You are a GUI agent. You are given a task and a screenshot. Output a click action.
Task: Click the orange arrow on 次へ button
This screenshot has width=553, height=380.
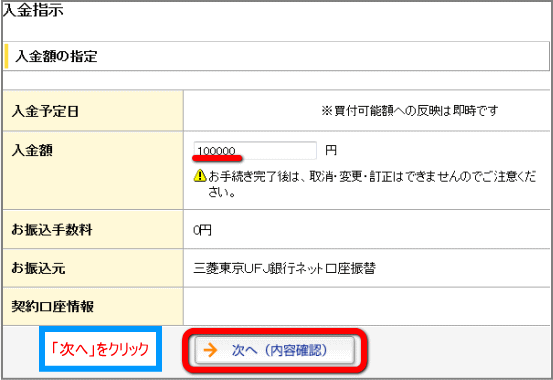point(211,350)
